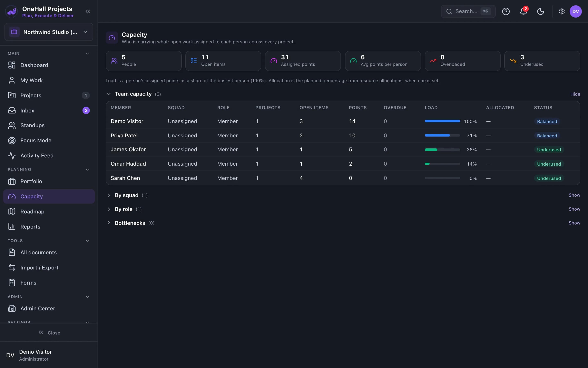Expand the Bottlenecks section
Screen dimensions: 588x368
[x=109, y=223]
